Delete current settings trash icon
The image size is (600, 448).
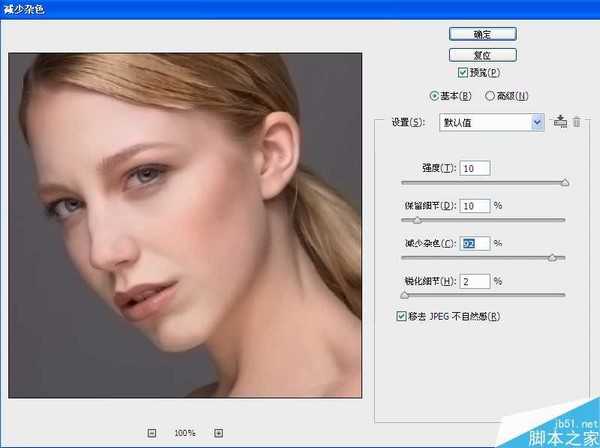click(x=577, y=122)
